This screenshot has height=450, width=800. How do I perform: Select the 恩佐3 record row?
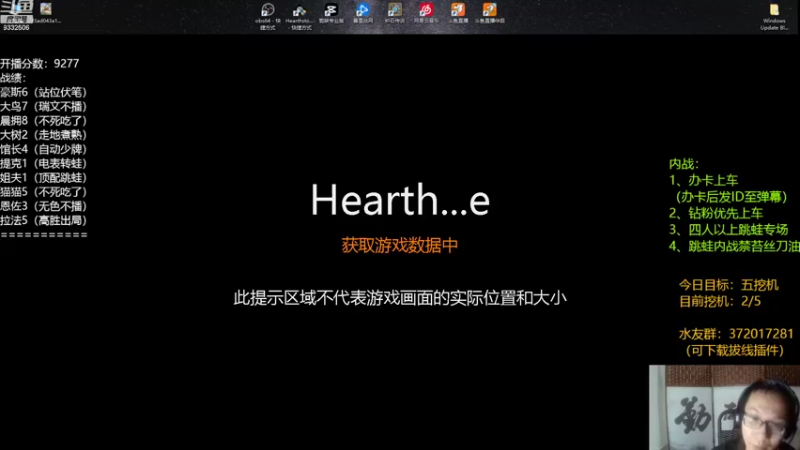(x=43, y=207)
